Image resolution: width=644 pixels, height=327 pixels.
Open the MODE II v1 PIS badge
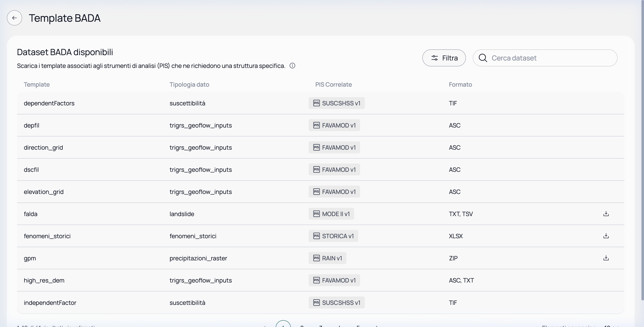[331, 214]
